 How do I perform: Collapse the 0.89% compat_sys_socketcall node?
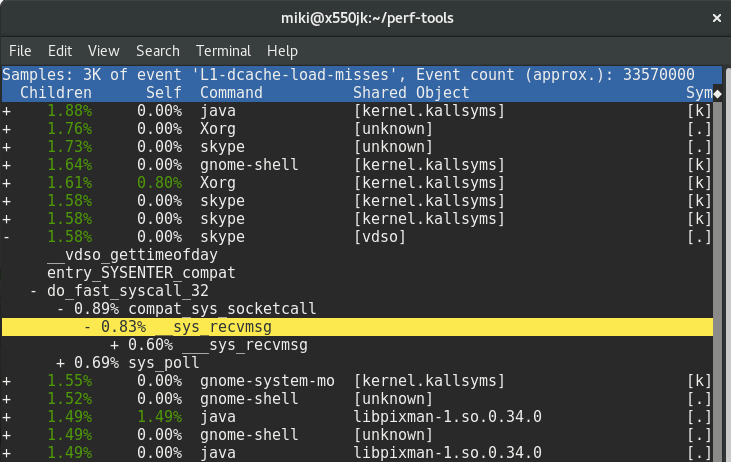click(x=61, y=309)
